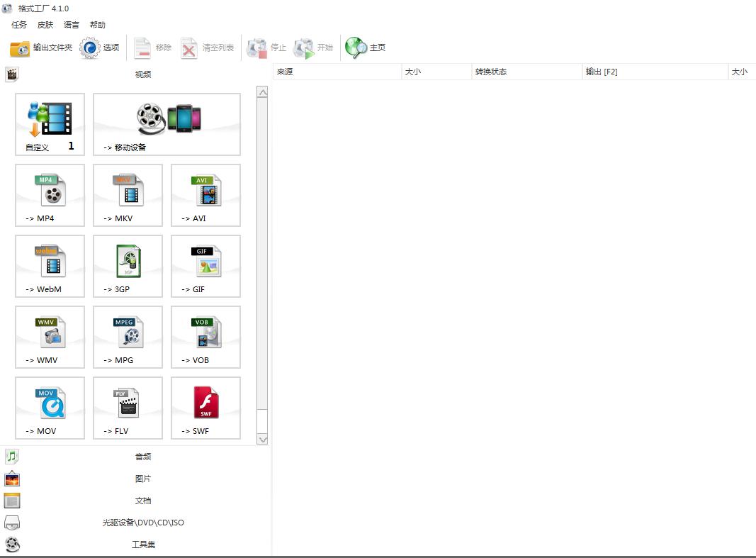Open the 皮肤 skin menu
Screen dimensions: 756x558
point(45,25)
